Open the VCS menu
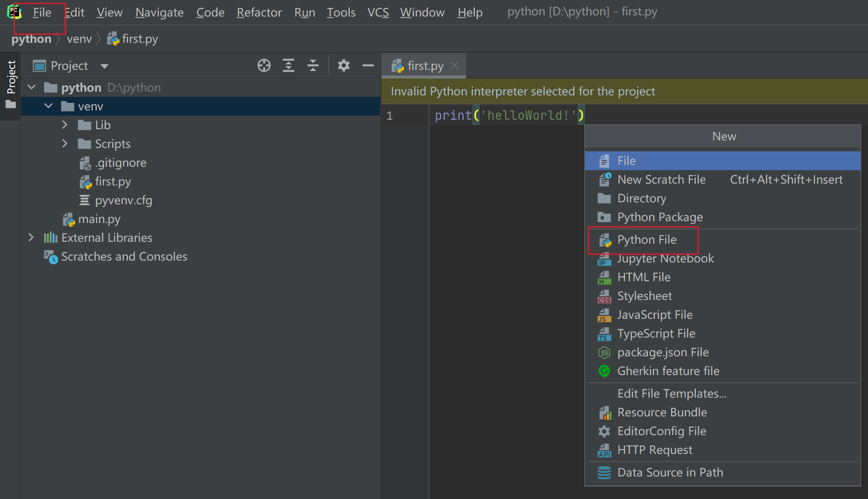 [x=378, y=12]
